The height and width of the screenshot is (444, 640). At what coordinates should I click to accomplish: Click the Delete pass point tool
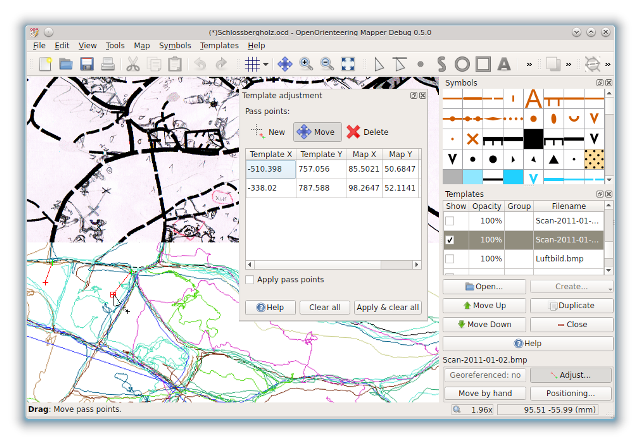(367, 132)
